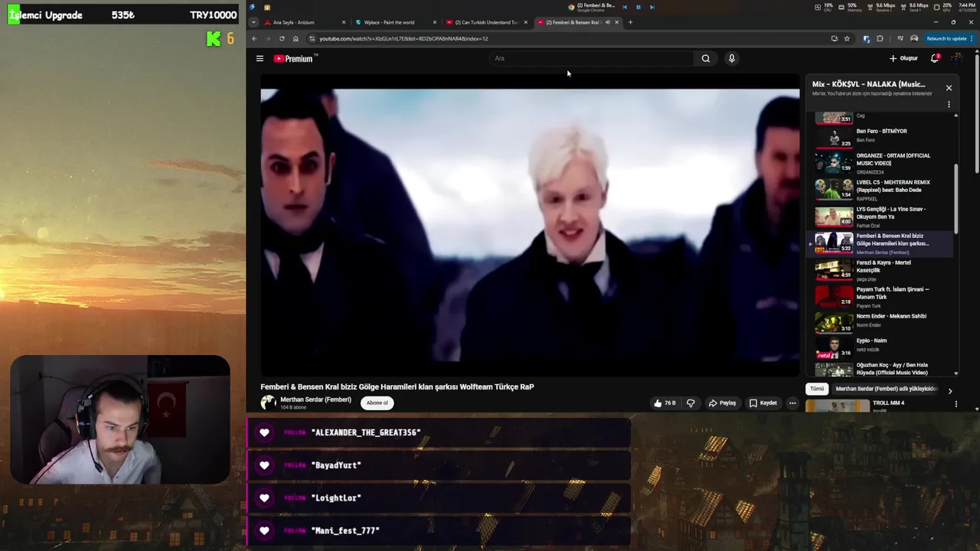Open site information icon in address bar
Screen dimensions: 980x551
click(312, 38)
